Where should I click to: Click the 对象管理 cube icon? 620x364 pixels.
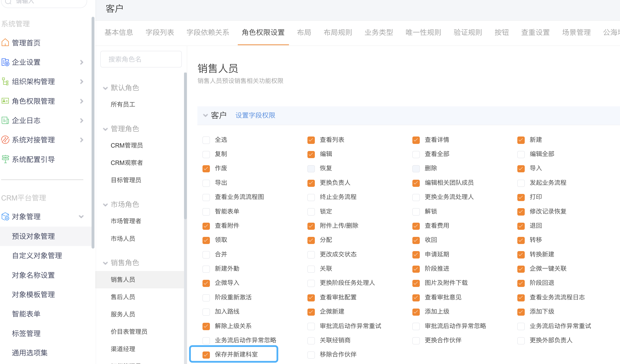[x=5, y=217]
